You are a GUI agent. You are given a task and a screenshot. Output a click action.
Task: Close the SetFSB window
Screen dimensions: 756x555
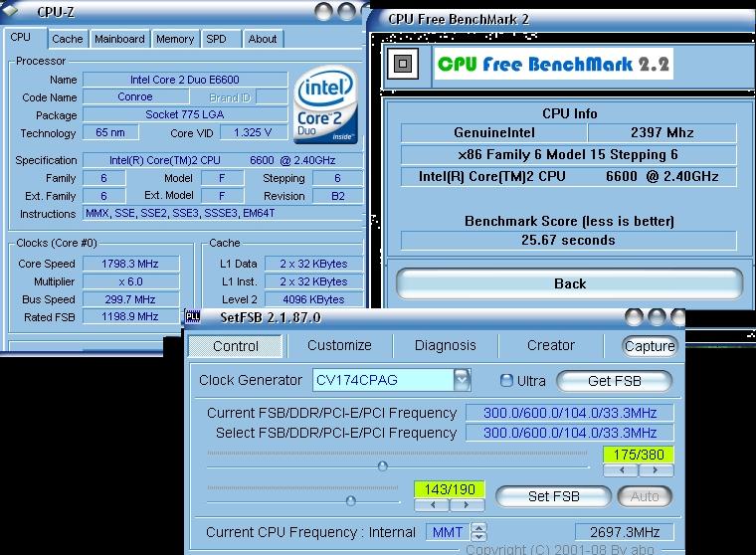[677, 317]
